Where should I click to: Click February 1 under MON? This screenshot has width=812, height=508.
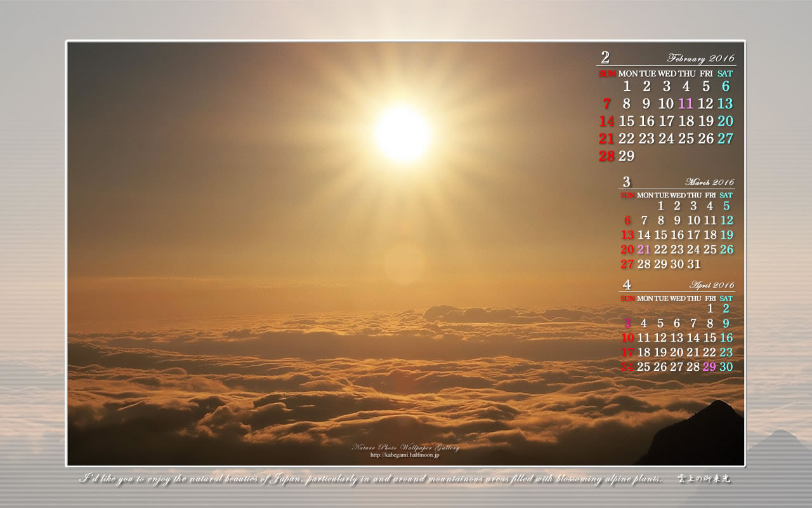click(627, 86)
